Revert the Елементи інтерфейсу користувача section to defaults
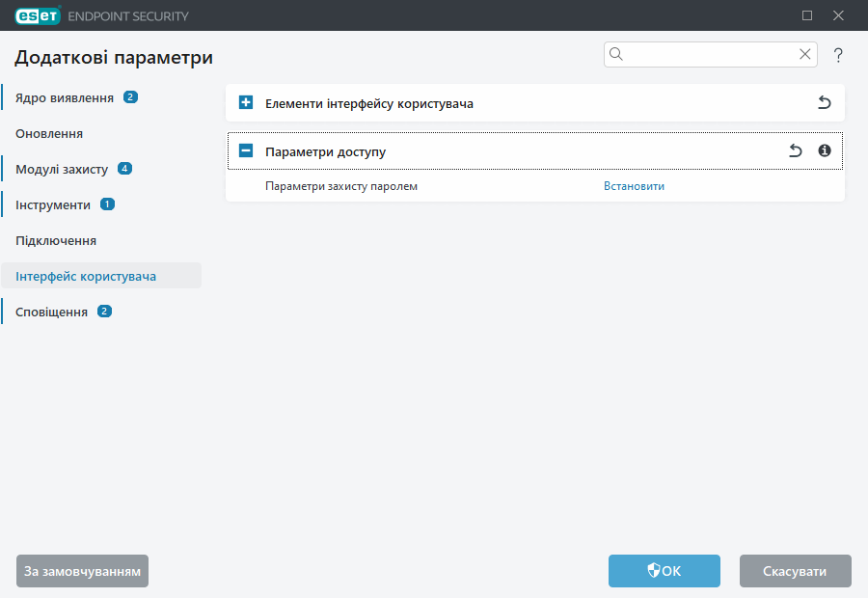Viewport: 868px width, 598px height. (824, 103)
